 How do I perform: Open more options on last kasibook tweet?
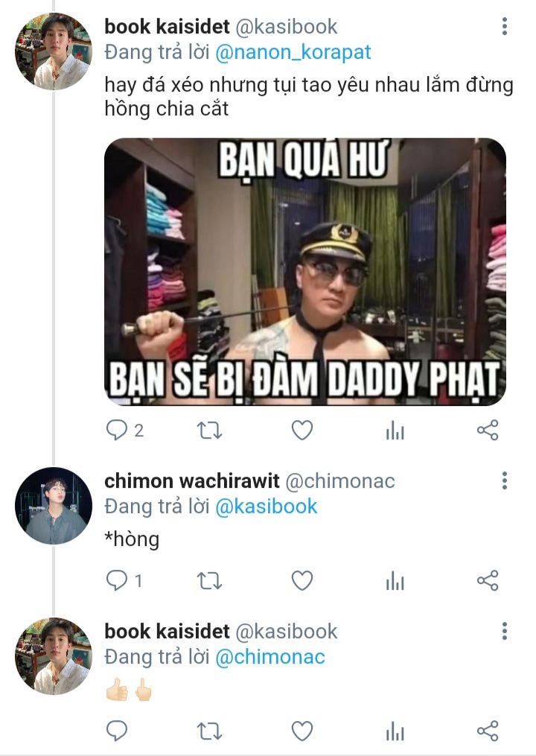(505, 631)
